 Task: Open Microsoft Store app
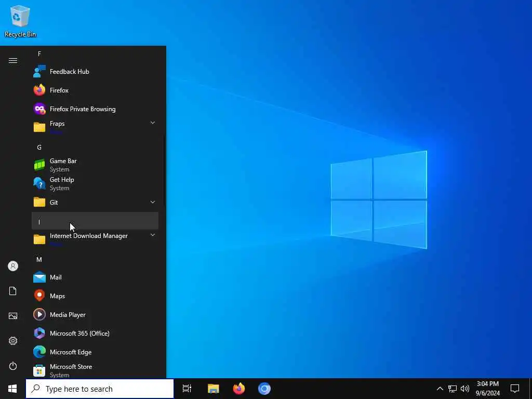(95, 370)
